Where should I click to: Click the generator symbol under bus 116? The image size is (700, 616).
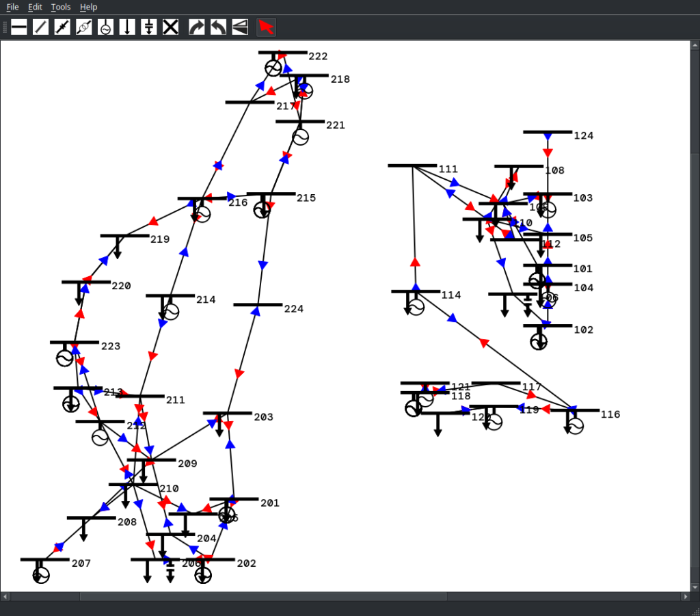575,426
